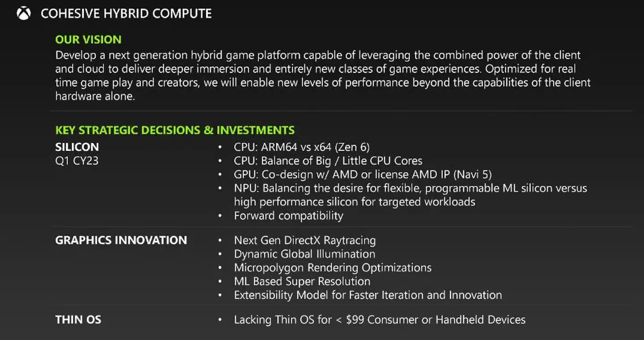Click the Forward compatibility bullet
The image size is (644, 340).
click(x=288, y=216)
